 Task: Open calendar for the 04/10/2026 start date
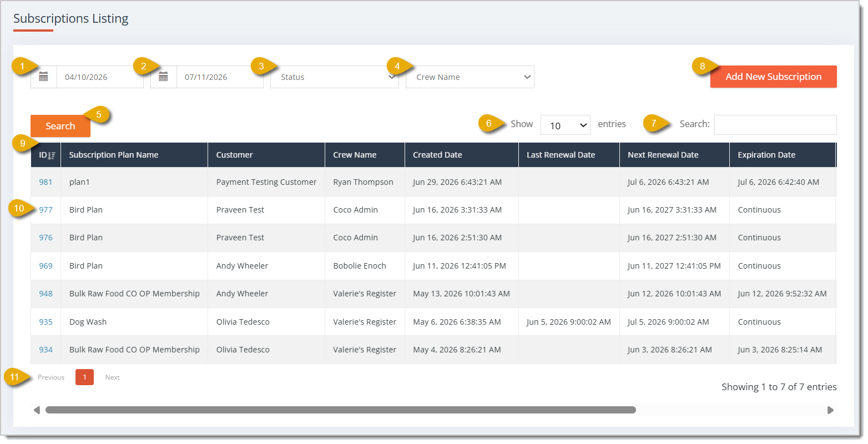(x=43, y=77)
